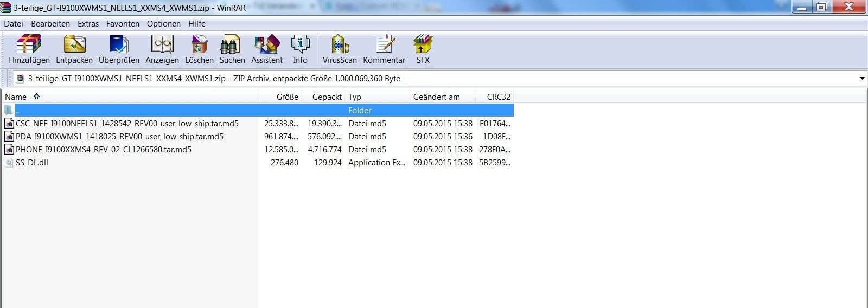
Task: Click the Anzeigen view icon
Action: 162,44
